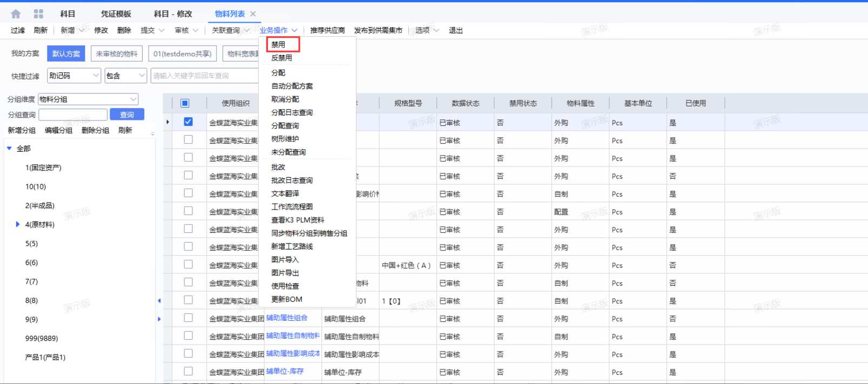Click 同步物料分组到销售分组 menu entry
The width and height of the screenshot is (868, 384).
coord(309,233)
